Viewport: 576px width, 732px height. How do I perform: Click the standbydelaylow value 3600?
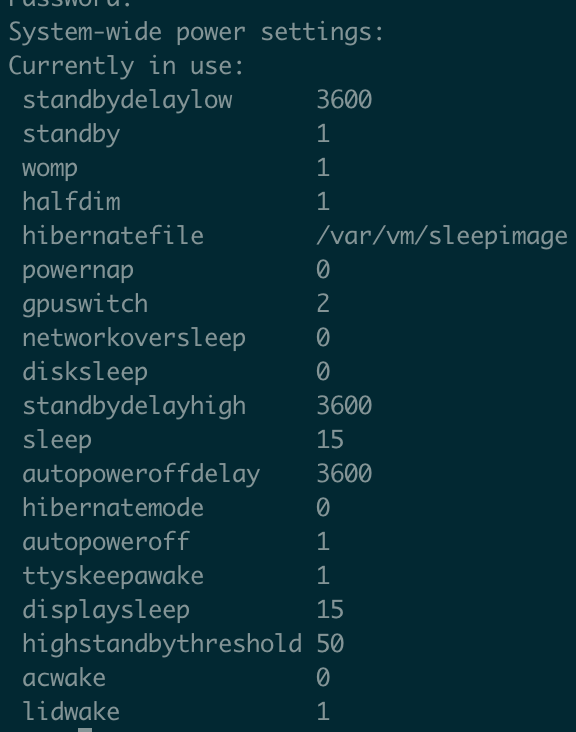click(344, 99)
